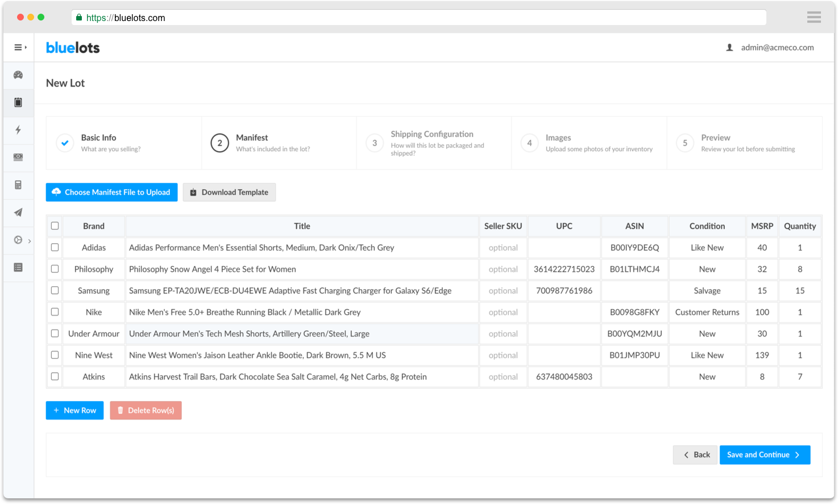Click Download Template button
This screenshot has width=838, height=504.
(229, 192)
